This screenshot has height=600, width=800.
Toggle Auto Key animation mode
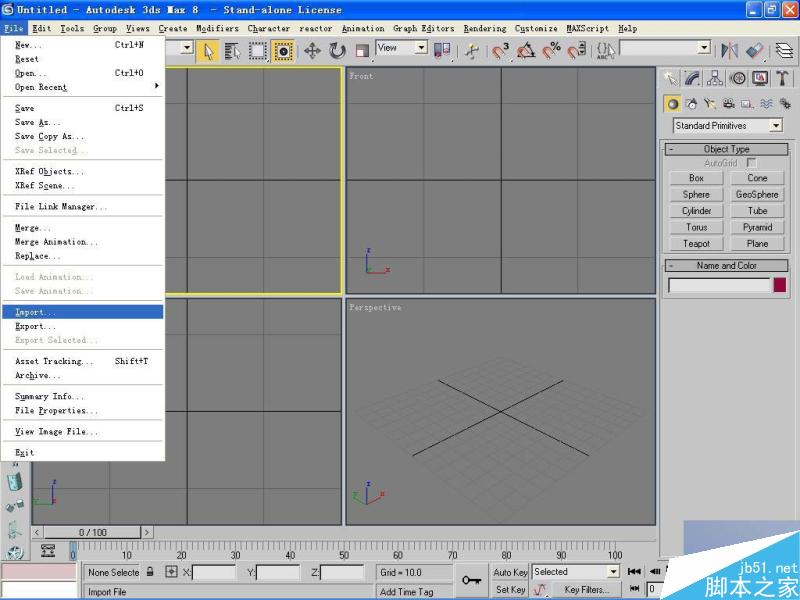click(x=510, y=572)
